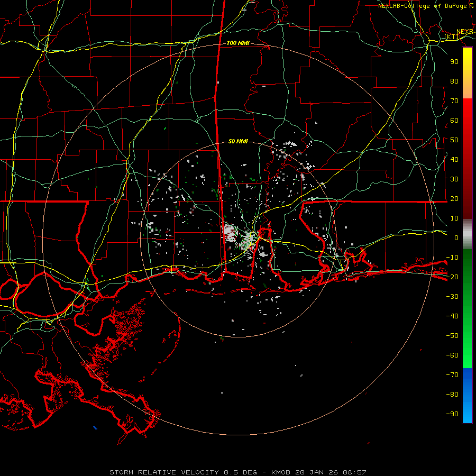Click the -50 value on velocity scale
This screenshot has height=476, width=476.
[x=452, y=336]
